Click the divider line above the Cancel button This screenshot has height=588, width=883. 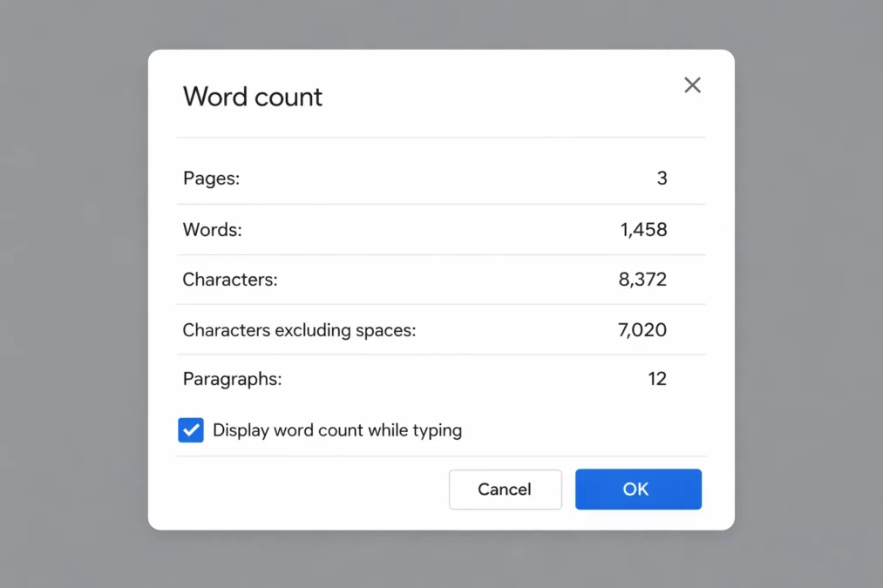click(440, 456)
